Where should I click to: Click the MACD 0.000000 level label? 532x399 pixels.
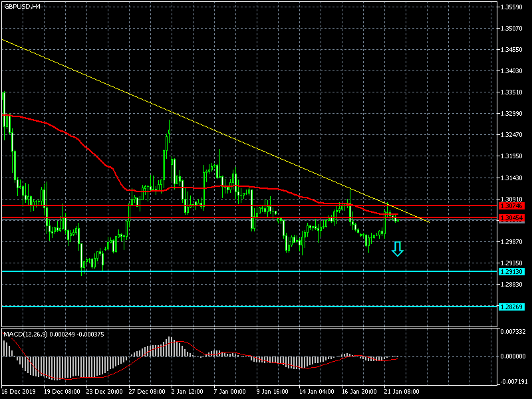click(513, 356)
